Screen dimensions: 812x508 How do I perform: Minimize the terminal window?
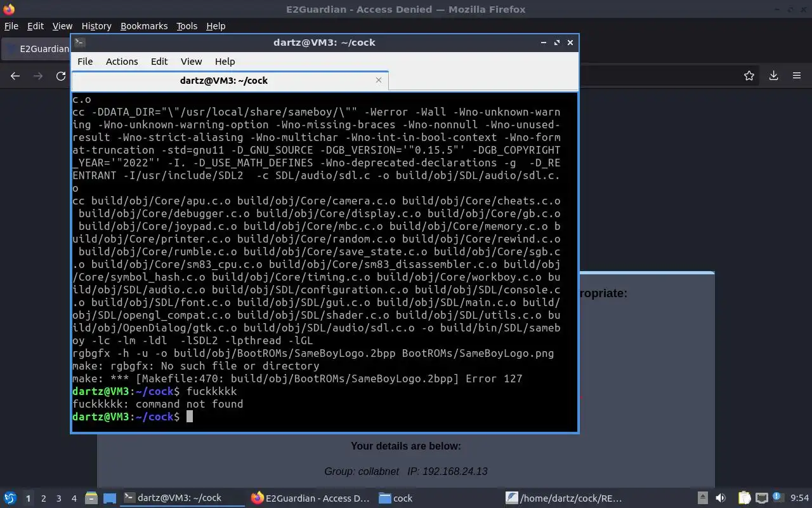point(544,43)
